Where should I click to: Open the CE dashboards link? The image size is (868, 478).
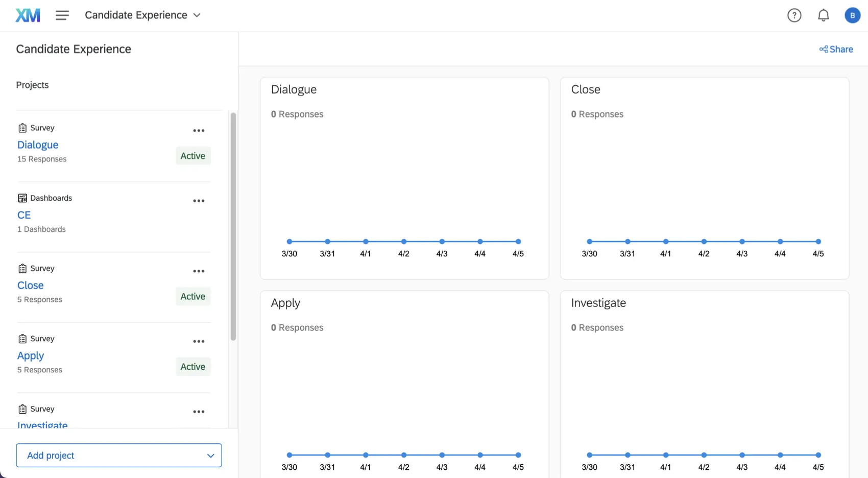[23, 214]
